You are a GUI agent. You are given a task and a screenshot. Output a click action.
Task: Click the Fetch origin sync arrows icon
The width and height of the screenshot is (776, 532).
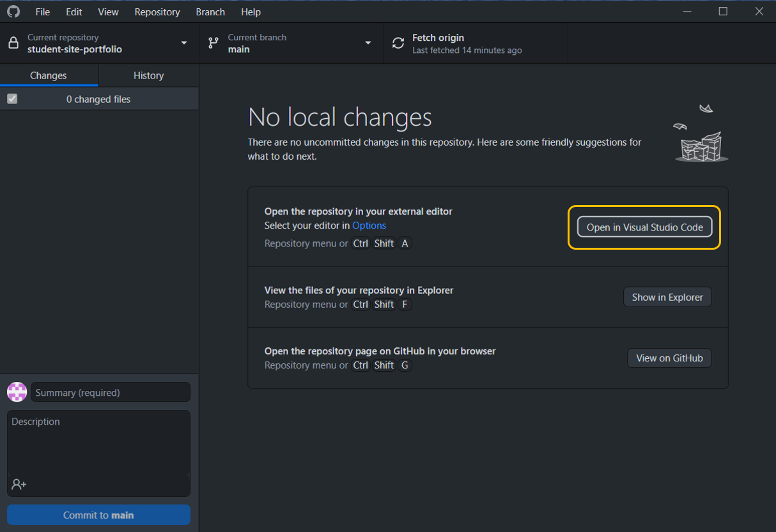[x=398, y=43]
